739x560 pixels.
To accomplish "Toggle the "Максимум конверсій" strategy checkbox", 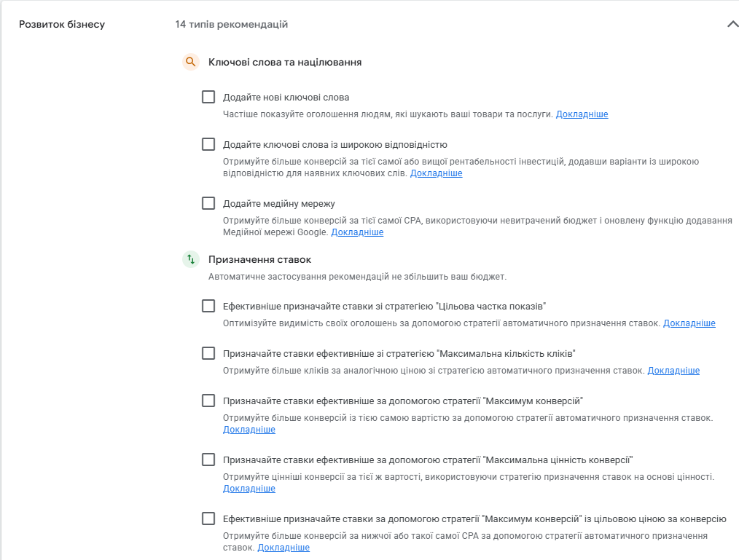I will click(208, 401).
